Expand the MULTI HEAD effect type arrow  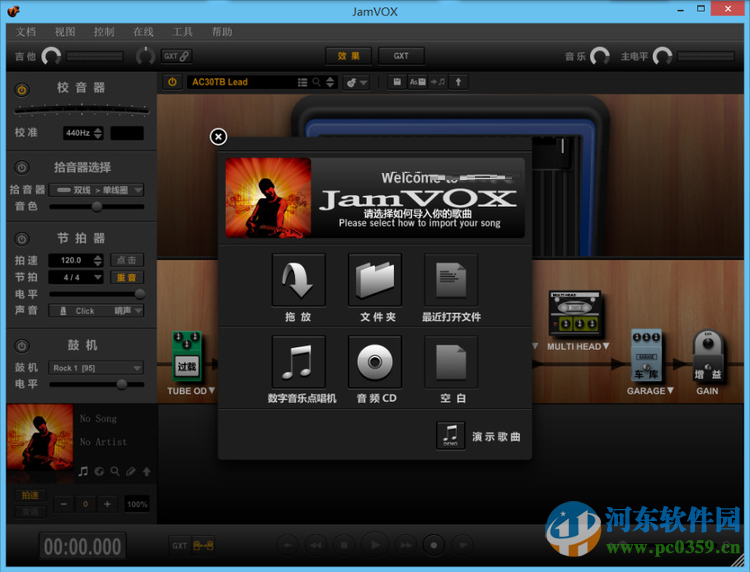click(606, 346)
